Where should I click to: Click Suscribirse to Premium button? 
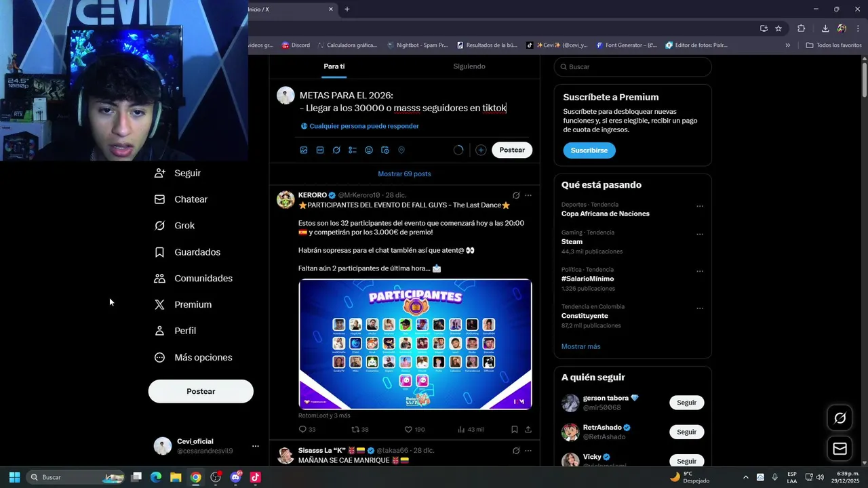pyautogui.click(x=589, y=150)
